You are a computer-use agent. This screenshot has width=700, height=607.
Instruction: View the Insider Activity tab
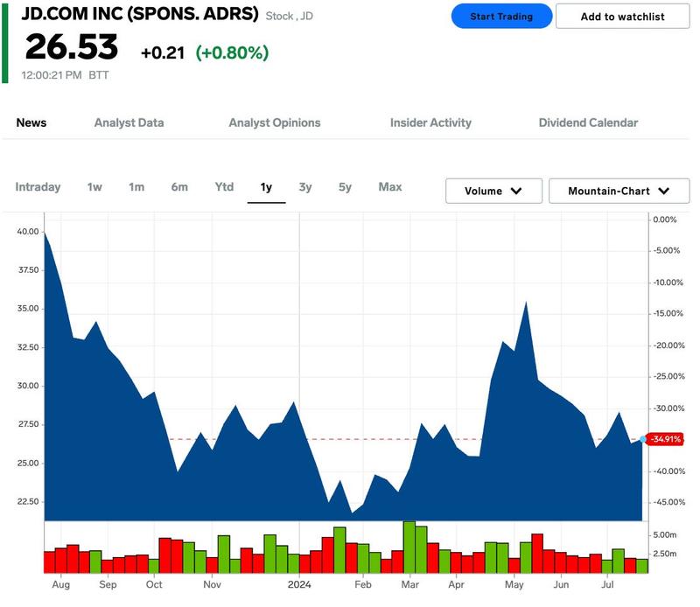coord(430,122)
